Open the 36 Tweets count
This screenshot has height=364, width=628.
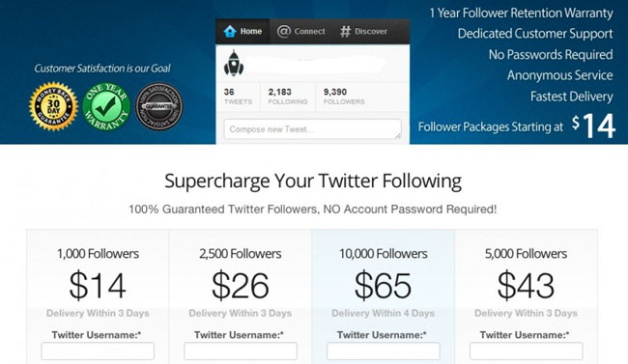[x=238, y=97]
